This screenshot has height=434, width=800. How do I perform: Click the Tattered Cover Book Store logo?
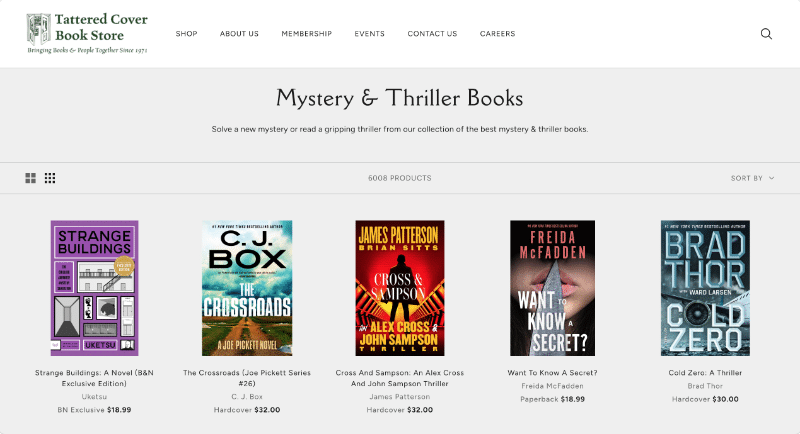click(87, 33)
